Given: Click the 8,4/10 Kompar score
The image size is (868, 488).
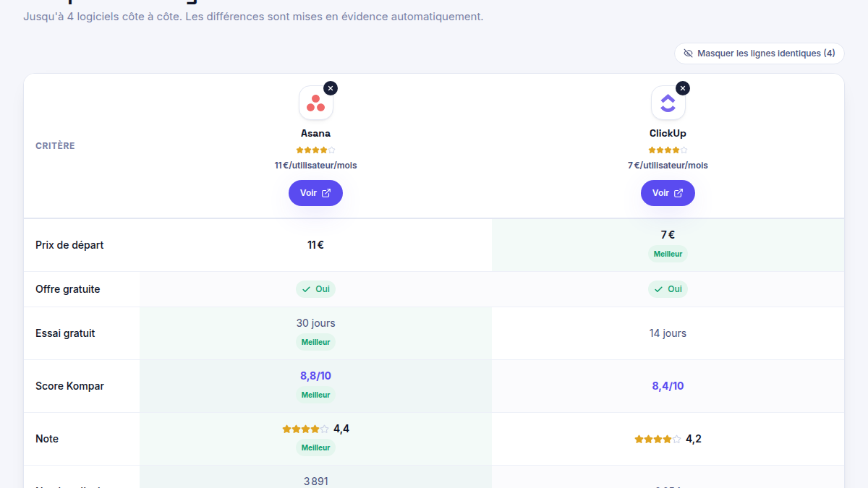Looking at the screenshot, I should click(x=668, y=386).
